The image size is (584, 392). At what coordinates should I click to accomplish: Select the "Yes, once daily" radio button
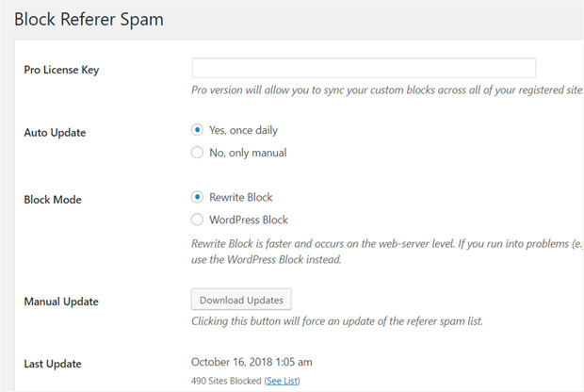pos(197,130)
